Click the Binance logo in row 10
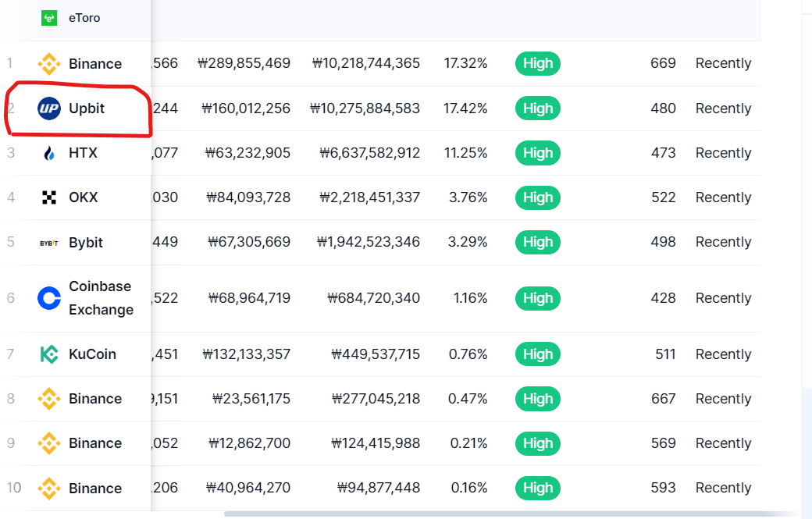 [x=49, y=489]
